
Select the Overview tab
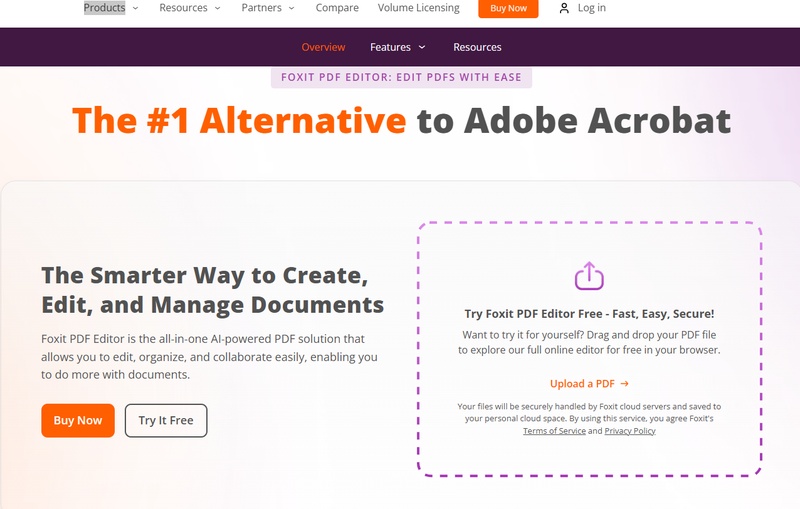323,47
